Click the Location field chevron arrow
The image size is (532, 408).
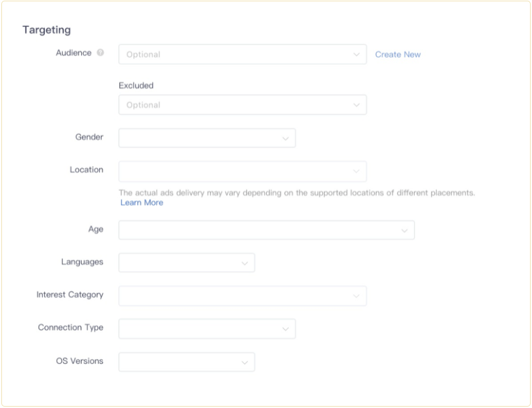pos(356,171)
